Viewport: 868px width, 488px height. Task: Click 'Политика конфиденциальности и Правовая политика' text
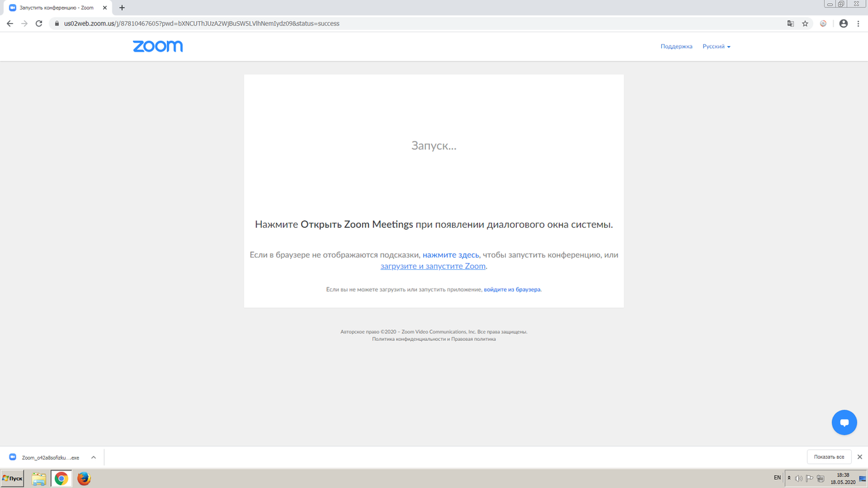(x=434, y=339)
